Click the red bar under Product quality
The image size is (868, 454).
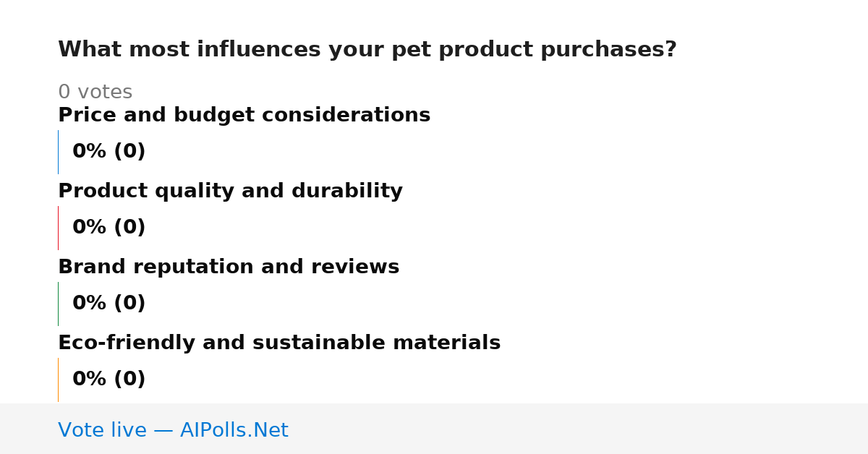(58, 228)
